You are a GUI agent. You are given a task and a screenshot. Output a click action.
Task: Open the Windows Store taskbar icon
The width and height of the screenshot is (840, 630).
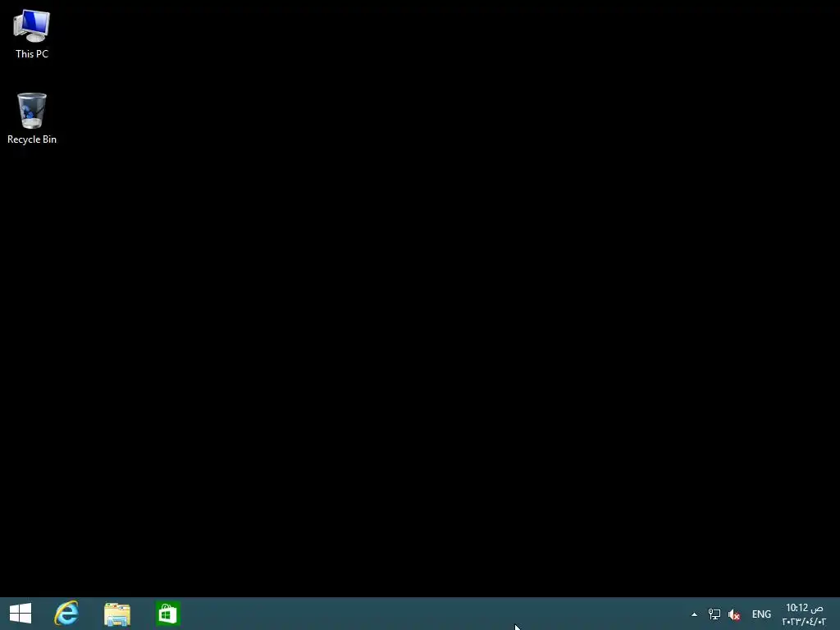pyautogui.click(x=167, y=614)
